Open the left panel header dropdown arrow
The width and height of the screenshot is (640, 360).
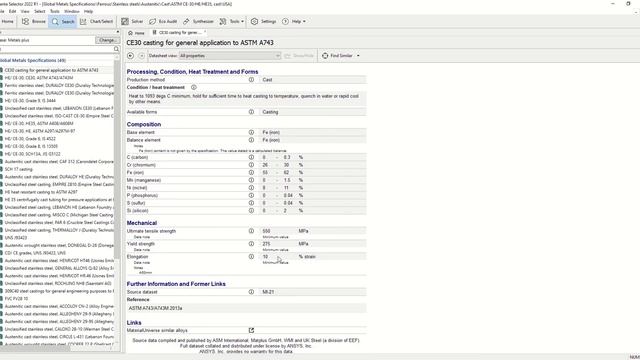pos(118,32)
